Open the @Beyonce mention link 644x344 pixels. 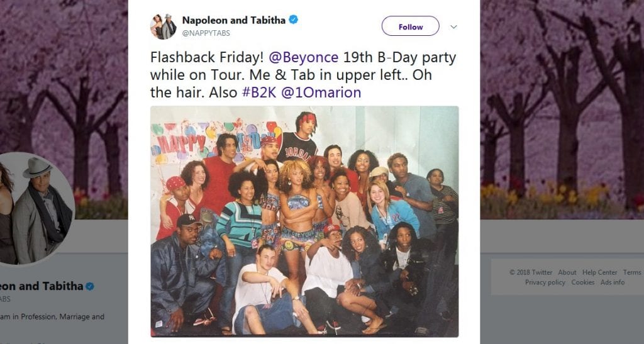(x=304, y=58)
